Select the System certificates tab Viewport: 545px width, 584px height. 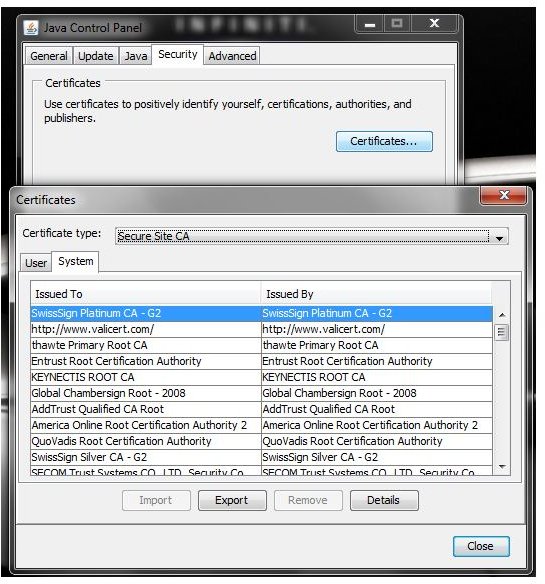coord(76,261)
